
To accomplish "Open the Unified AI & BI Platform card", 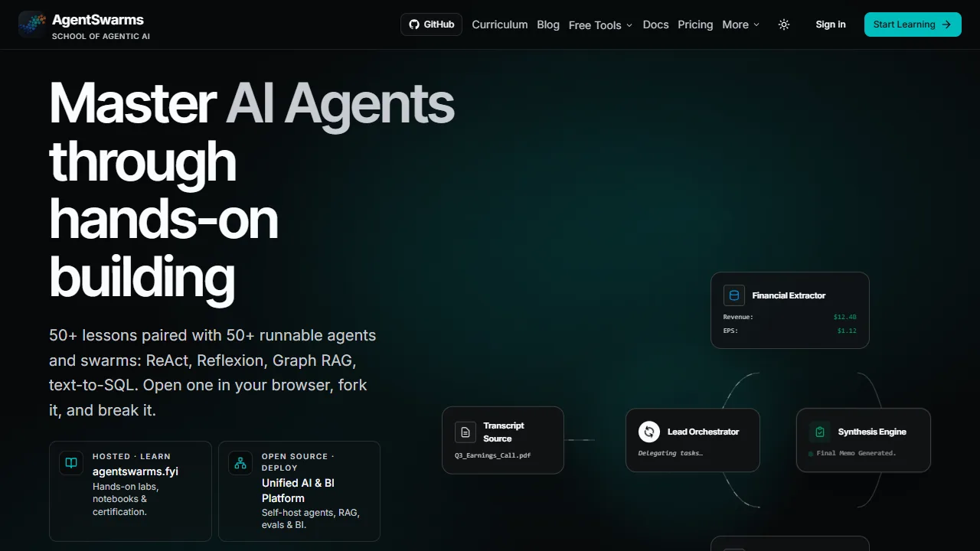I will pos(299,491).
